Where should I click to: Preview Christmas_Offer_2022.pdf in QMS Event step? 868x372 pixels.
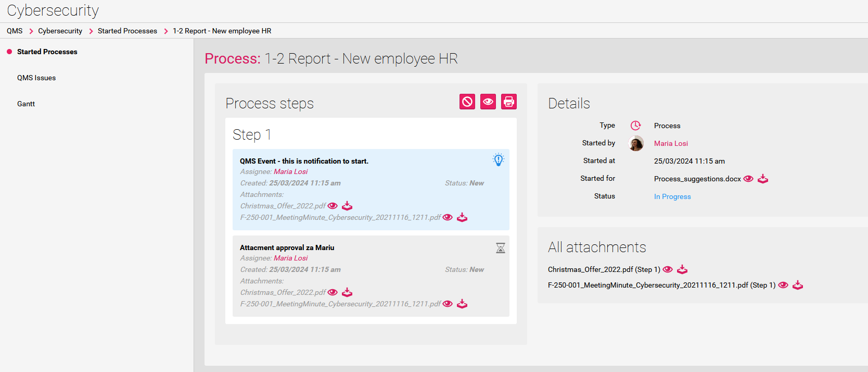[x=333, y=206]
